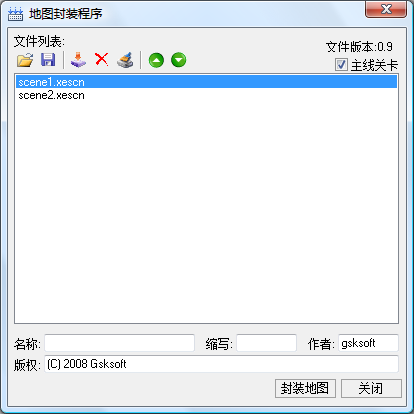Click the 封装地图 button
414x414 pixels.
pyautogui.click(x=305, y=388)
